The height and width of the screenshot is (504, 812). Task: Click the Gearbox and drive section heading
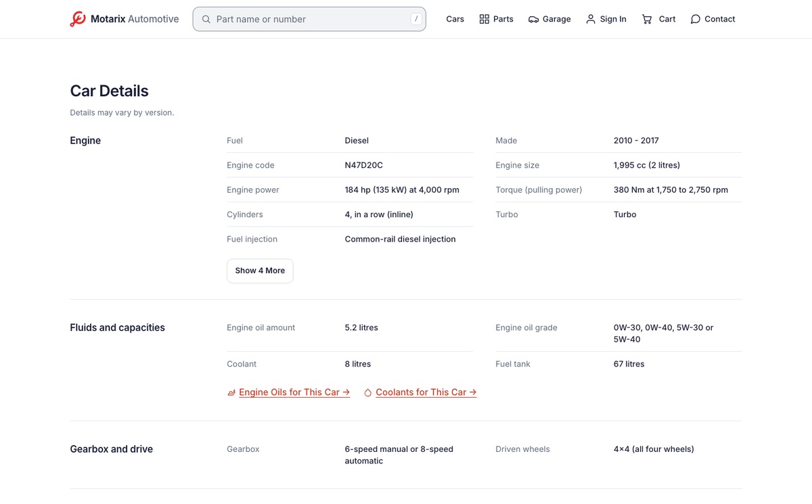tap(112, 449)
